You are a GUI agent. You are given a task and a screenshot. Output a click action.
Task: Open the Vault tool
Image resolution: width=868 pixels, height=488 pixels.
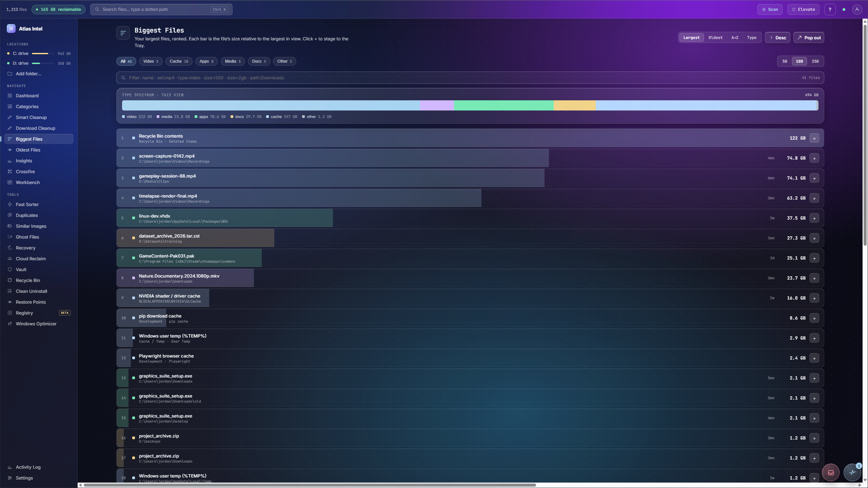[x=39, y=269]
